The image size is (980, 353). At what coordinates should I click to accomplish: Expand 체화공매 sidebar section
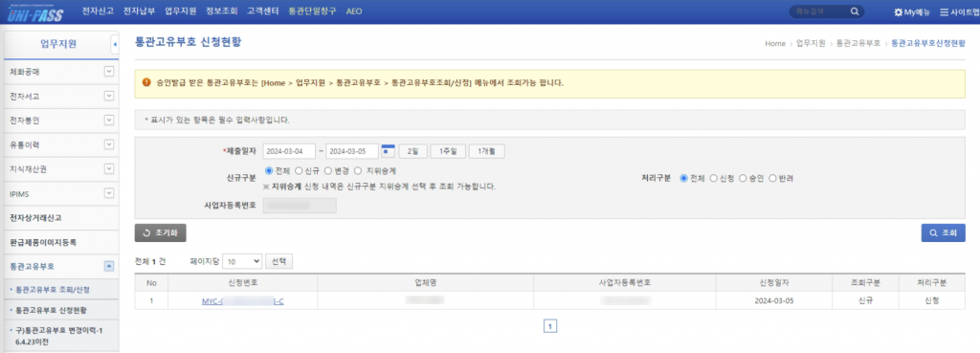(x=109, y=72)
